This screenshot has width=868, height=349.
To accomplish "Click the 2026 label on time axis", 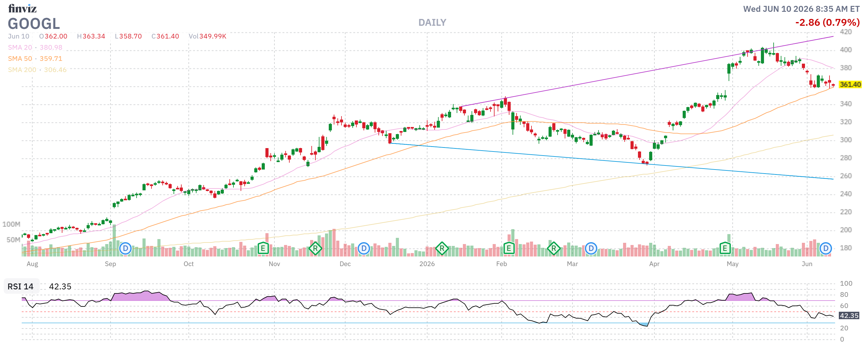I will pyautogui.click(x=427, y=264).
